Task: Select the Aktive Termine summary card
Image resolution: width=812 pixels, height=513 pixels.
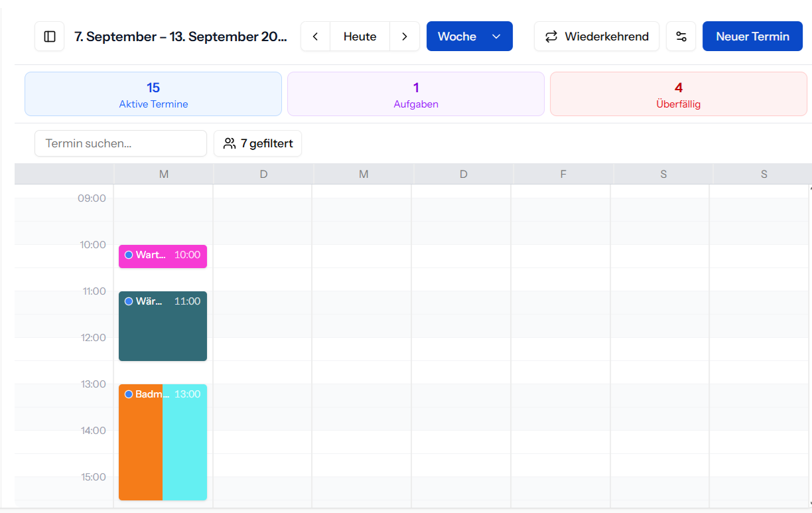Action: [x=153, y=94]
